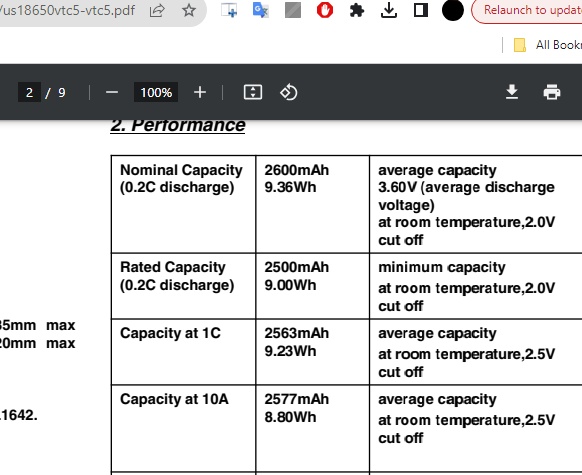Screen dimensions: 582x475
Task: Open the Google Translate extension
Action: [261, 10]
